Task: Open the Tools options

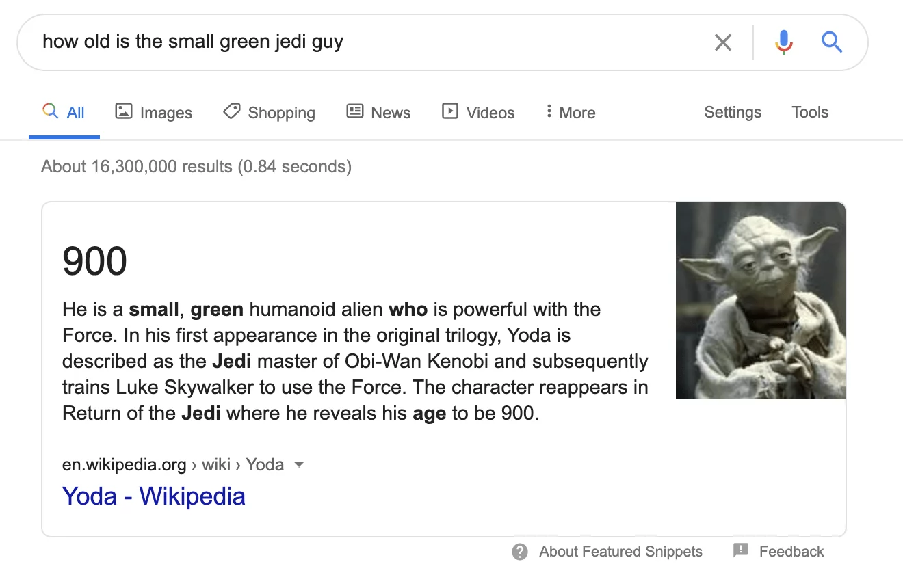Action: click(810, 112)
